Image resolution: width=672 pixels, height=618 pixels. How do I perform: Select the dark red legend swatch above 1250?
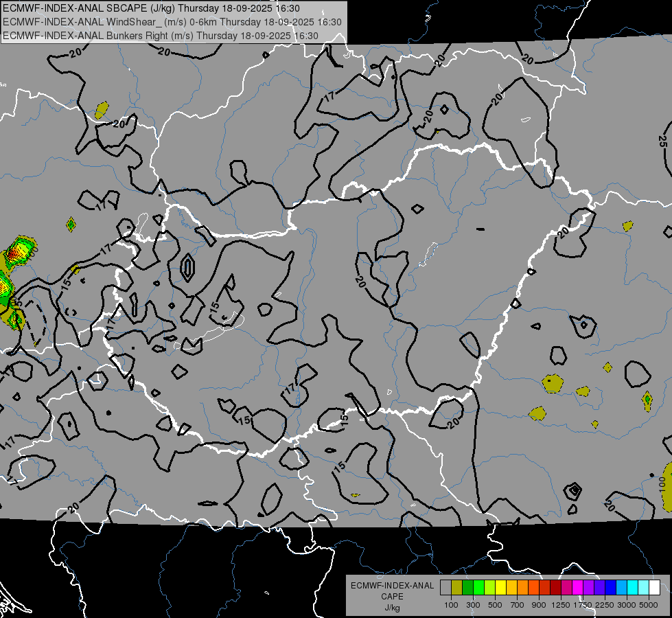[x=555, y=588]
